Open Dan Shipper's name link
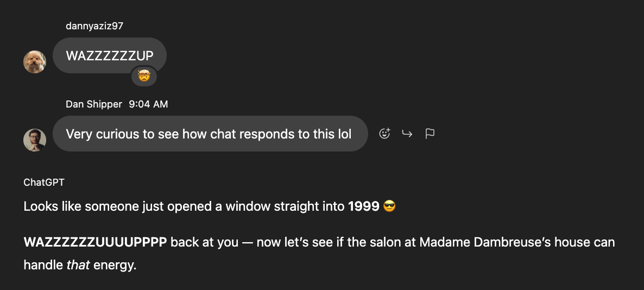 click(x=94, y=104)
